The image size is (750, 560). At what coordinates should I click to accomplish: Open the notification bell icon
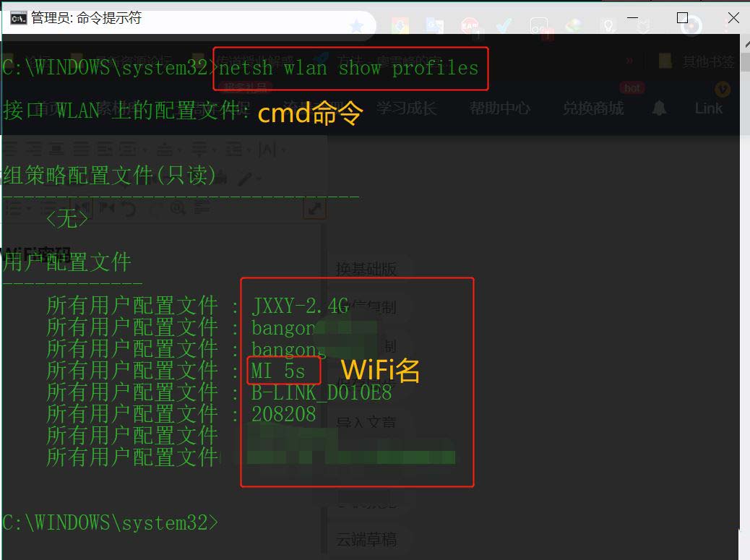[659, 108]
